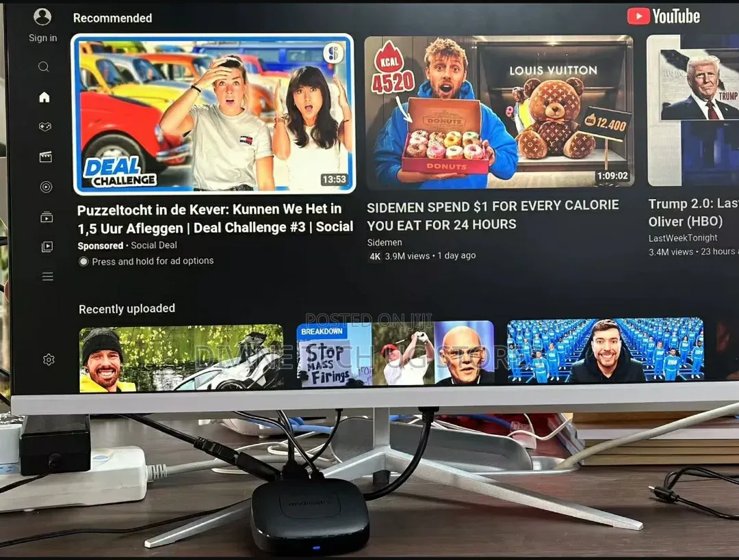Screen dimensions: 739x560
Task: Open the Subscriptions icon in sidebar
Action: (47, 217)
